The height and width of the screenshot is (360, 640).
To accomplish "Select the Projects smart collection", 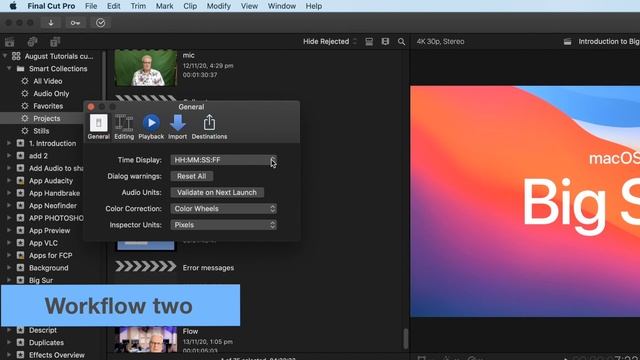I will pyautogui.click(x=47, y=118).
